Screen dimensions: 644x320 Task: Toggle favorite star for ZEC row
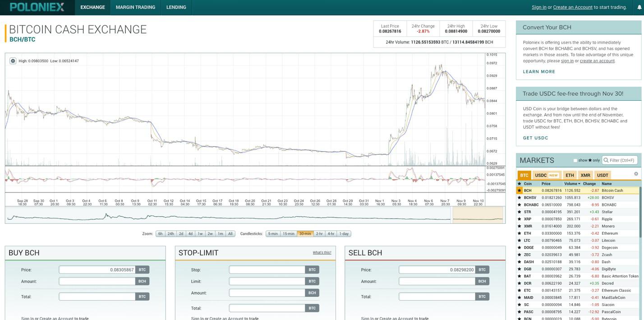click(x=519, y=255)
